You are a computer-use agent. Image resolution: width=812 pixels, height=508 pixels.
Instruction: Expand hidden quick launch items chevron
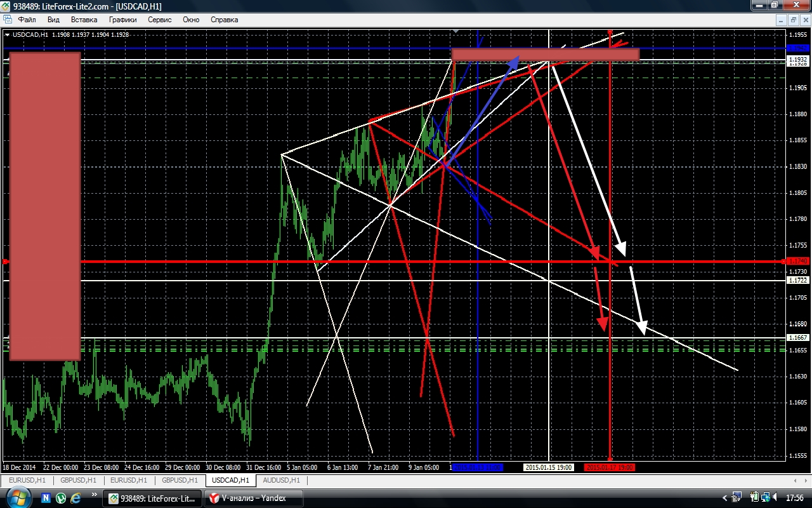coord(95,494)
